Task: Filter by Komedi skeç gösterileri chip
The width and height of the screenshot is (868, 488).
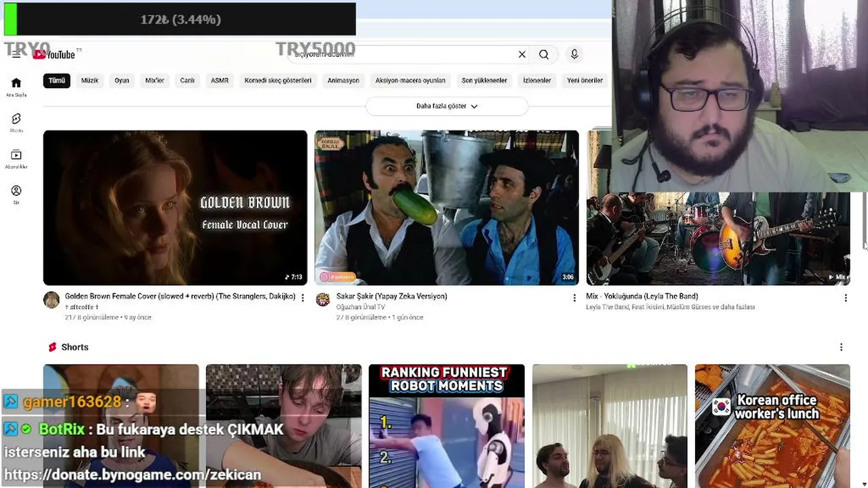Action: pyautogui.click(x=278, y=81)
